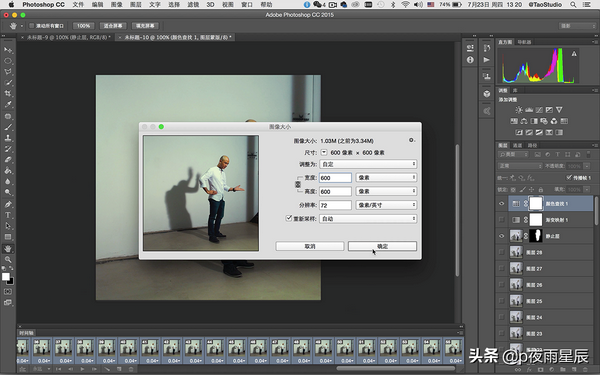Open the width units dropdown
This screenshot has height=375, width=600.
pos(386,178)
